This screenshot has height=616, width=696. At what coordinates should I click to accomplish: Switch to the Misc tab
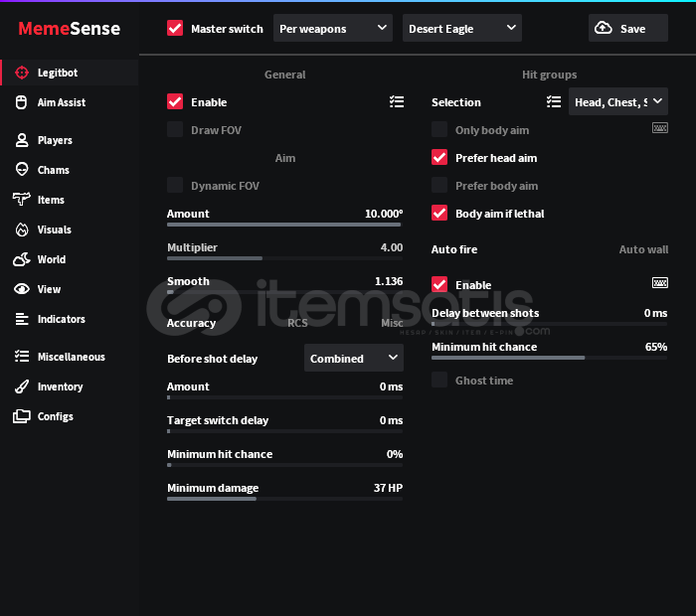[392, 323]
